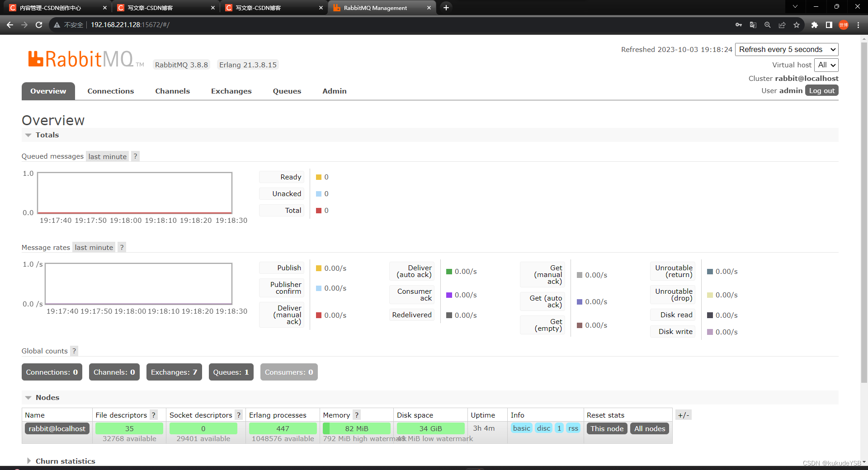Open Queued messages help question mark
The image size is (868, 470).
135,156
